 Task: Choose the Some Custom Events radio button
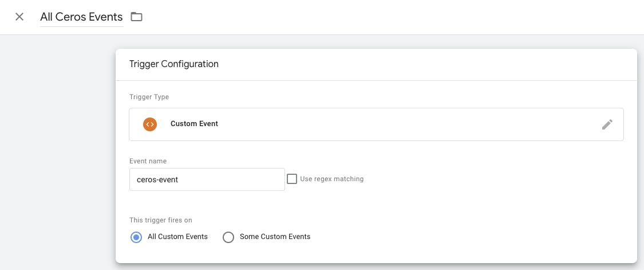[228, 237]
